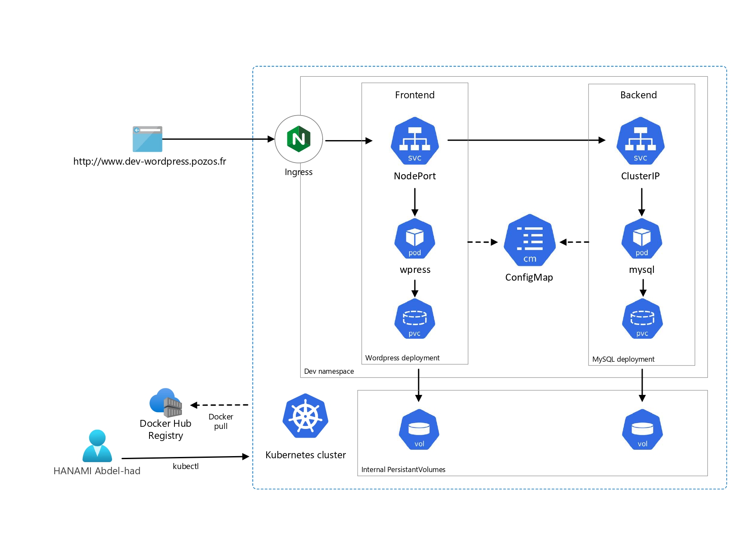756x535 pixels.
Task: Select the wpress pod icon
Action: click(x=415, y=239)
